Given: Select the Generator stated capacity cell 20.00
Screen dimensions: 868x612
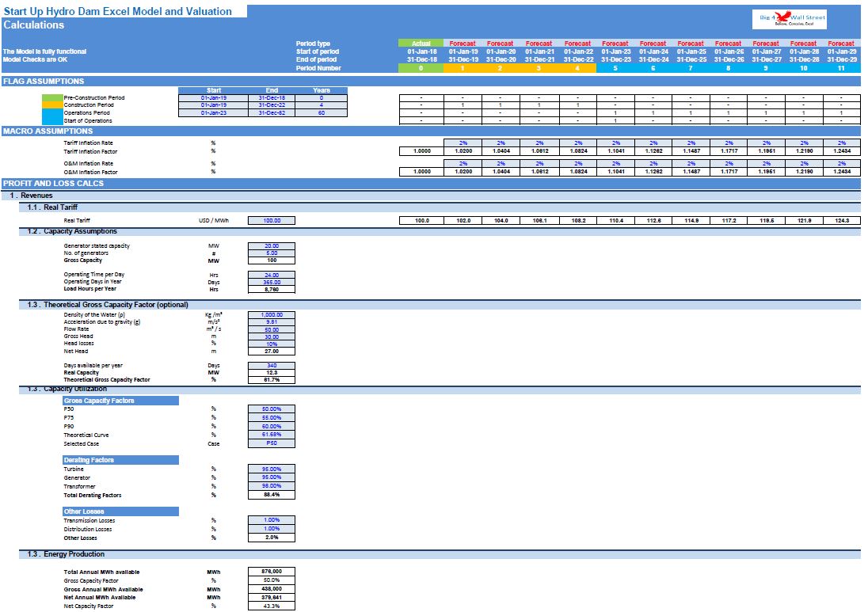Looking at the screenshot, I should point(271,245).
